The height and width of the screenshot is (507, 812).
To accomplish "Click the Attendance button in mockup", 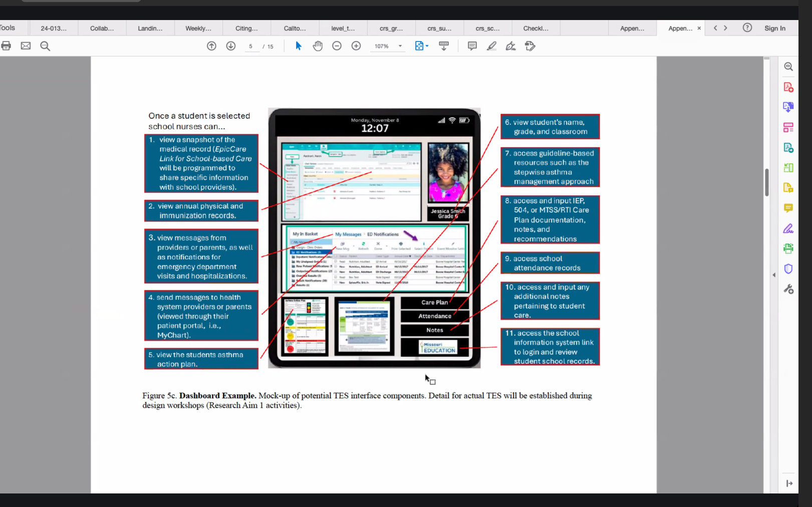I will coord(435,316).
